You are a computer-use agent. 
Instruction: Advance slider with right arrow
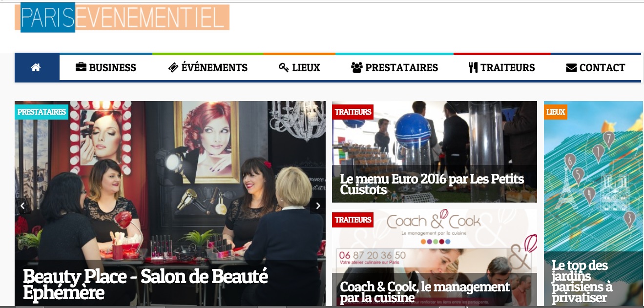318,205
